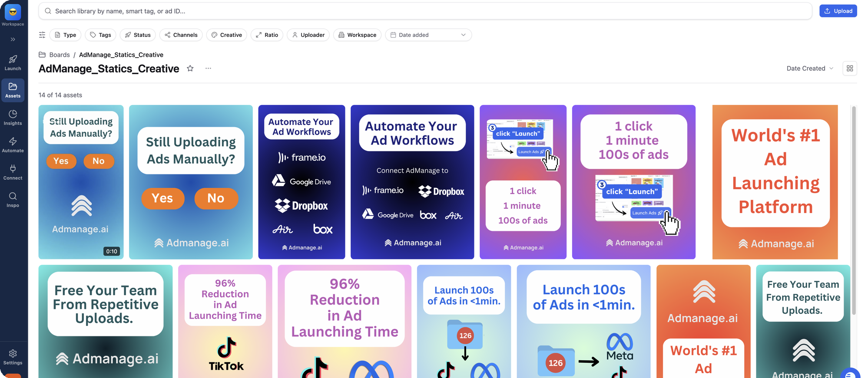Open the Tags filter
Screen dimensions: 868x378
[x=100, y=35]
